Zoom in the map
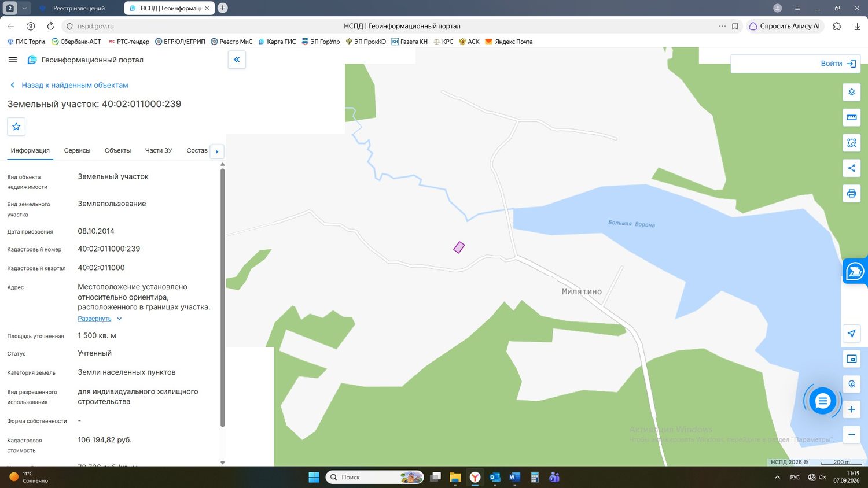Screen dimensions: 868x488 [x=851, y=409]
